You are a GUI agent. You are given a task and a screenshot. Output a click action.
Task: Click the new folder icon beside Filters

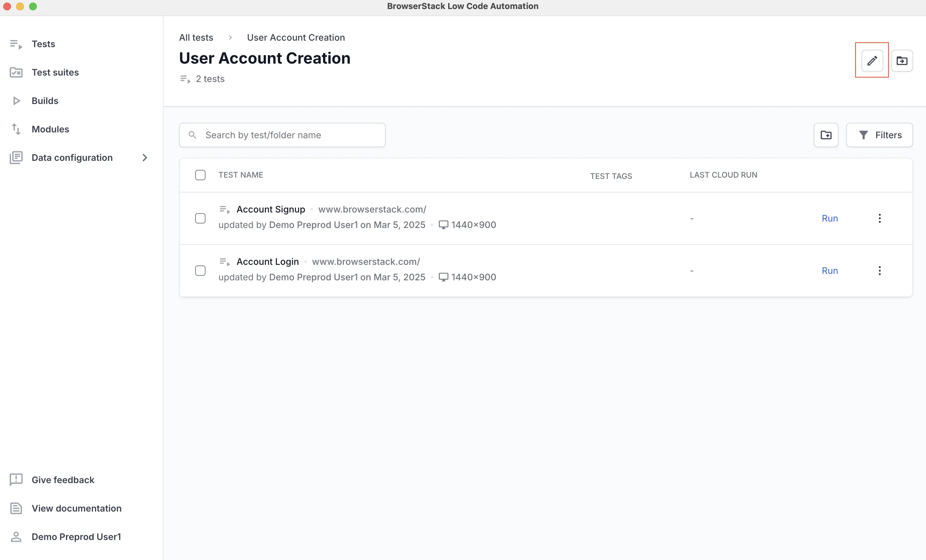[826, 135]
